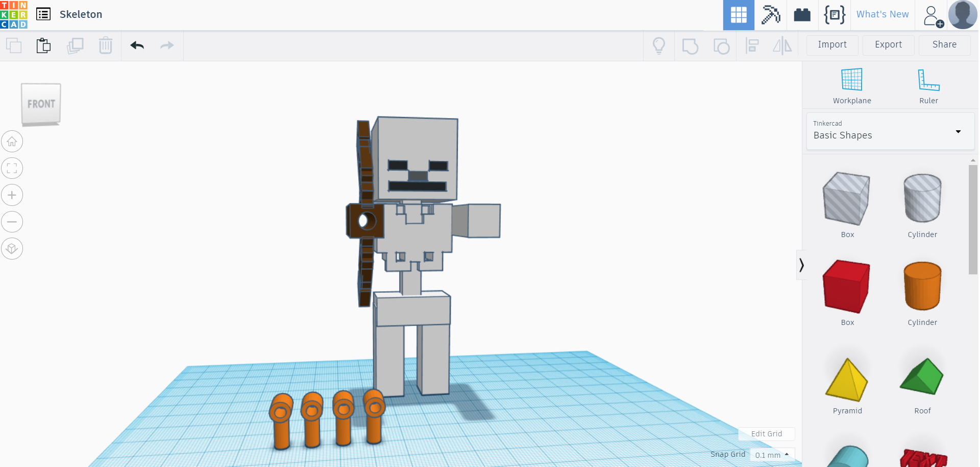Select the Ruler tool

928,85
